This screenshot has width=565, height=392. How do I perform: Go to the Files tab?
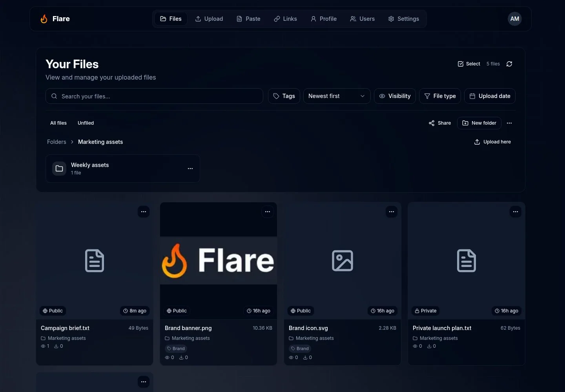pyautogui.click(x=171, y=19)
